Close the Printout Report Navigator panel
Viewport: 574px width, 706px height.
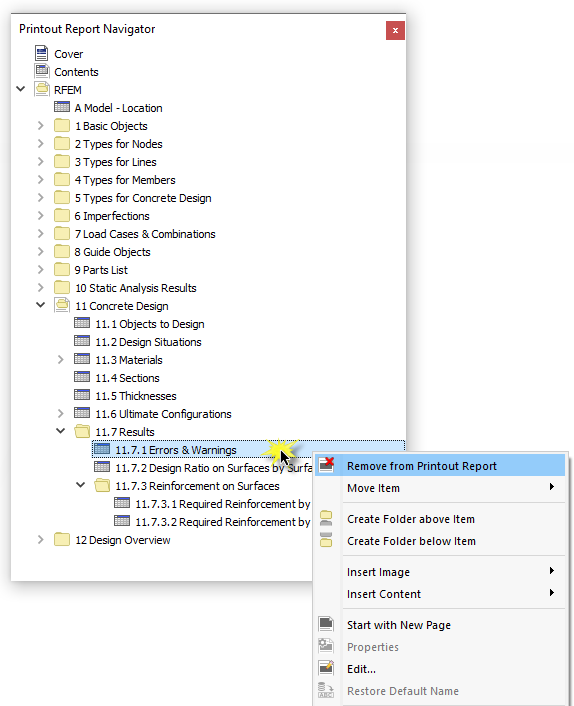395,31
